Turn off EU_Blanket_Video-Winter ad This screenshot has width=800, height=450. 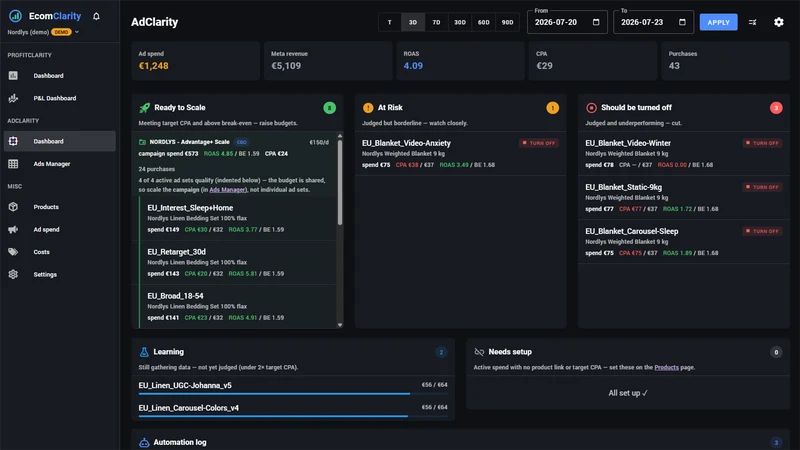pos(762,143)
